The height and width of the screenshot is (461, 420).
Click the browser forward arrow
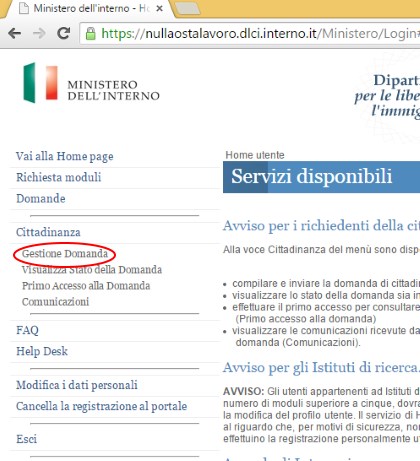tap(39, 33)
